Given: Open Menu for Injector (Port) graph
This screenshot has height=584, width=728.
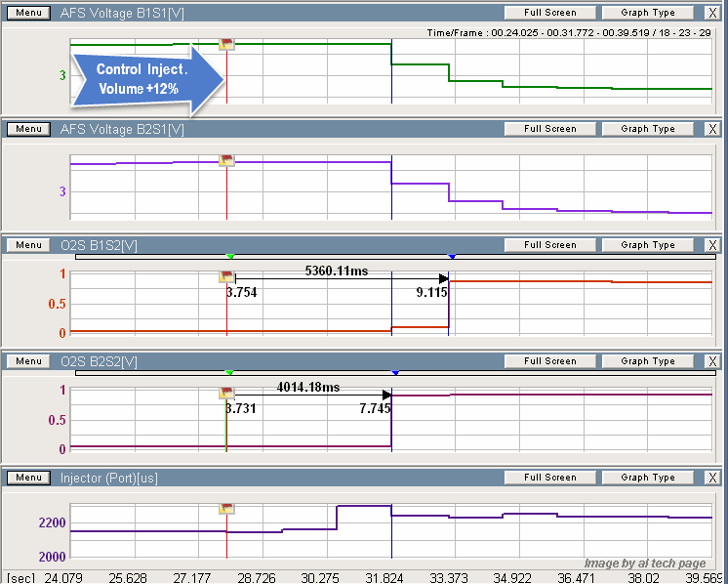Looking at the screenshot, I should point(28,478).
